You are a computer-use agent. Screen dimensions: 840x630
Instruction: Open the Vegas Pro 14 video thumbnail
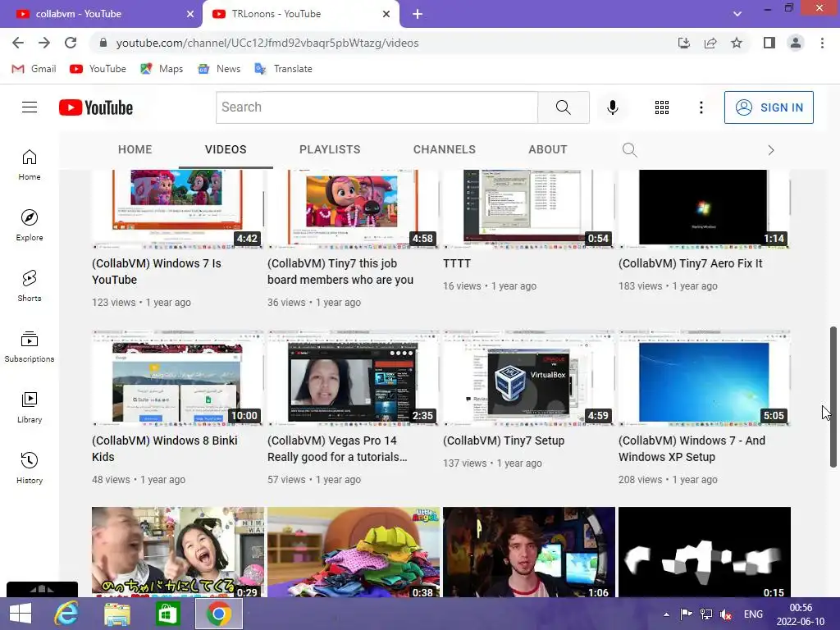coord(353,378)
